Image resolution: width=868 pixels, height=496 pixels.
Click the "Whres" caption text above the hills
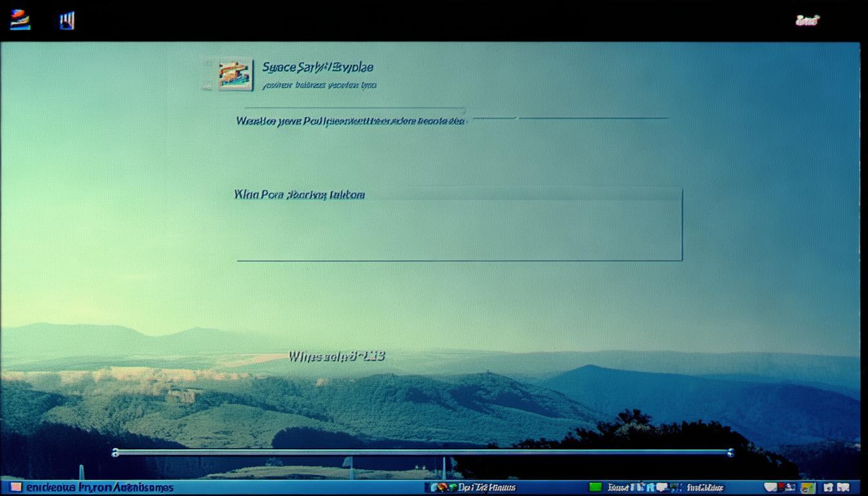(x=336, y=356)
